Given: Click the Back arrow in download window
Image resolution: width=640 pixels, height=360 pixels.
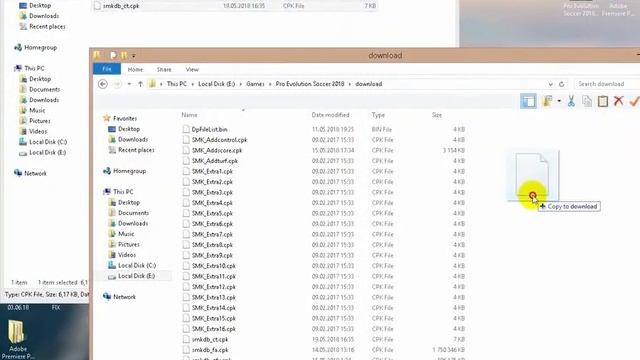Looking at the screenshot, I should coord(103,84).
